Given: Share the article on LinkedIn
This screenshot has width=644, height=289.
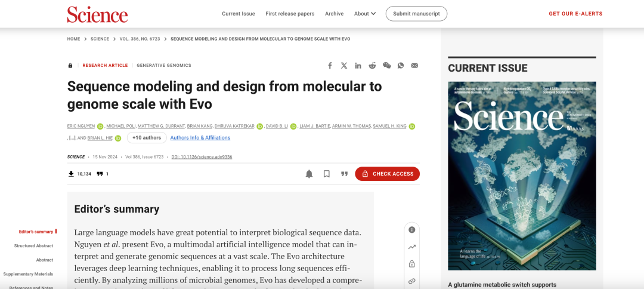Looking at the screenshot, I should coord(358,66).
